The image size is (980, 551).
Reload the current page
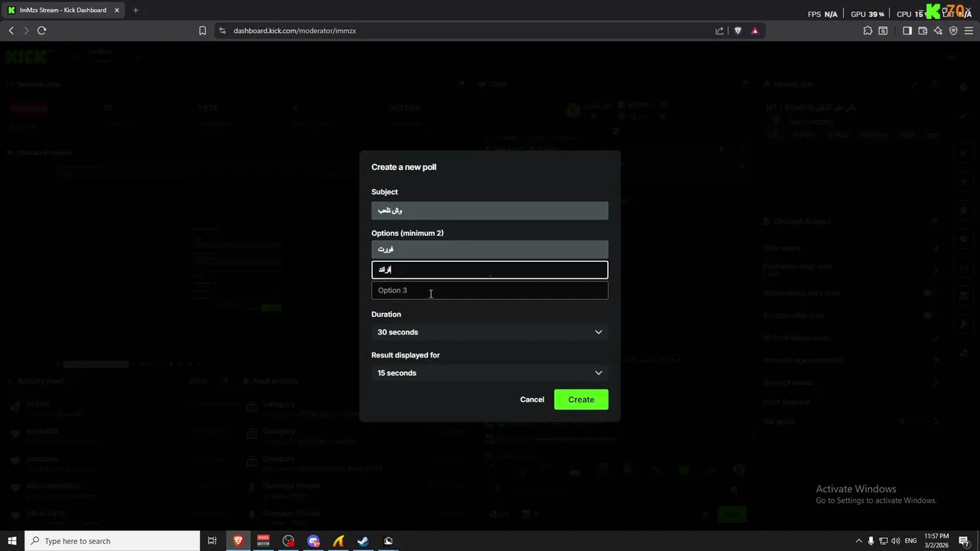pyautogui.click(x=42, y=31)
